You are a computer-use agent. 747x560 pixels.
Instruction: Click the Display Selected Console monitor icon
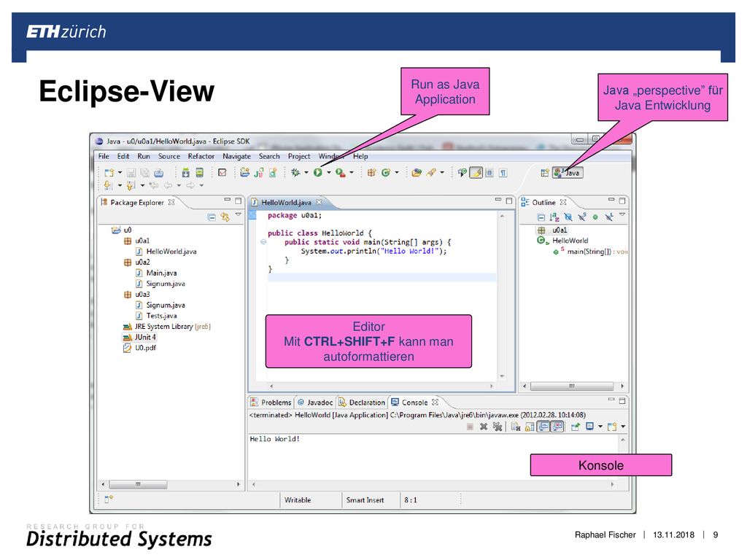589,427
